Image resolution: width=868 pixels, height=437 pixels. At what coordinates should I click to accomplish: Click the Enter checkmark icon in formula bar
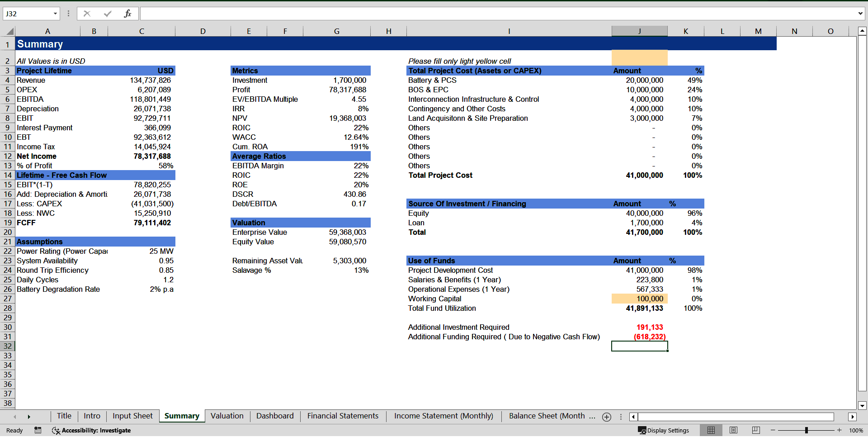click(x=107, y=14)
